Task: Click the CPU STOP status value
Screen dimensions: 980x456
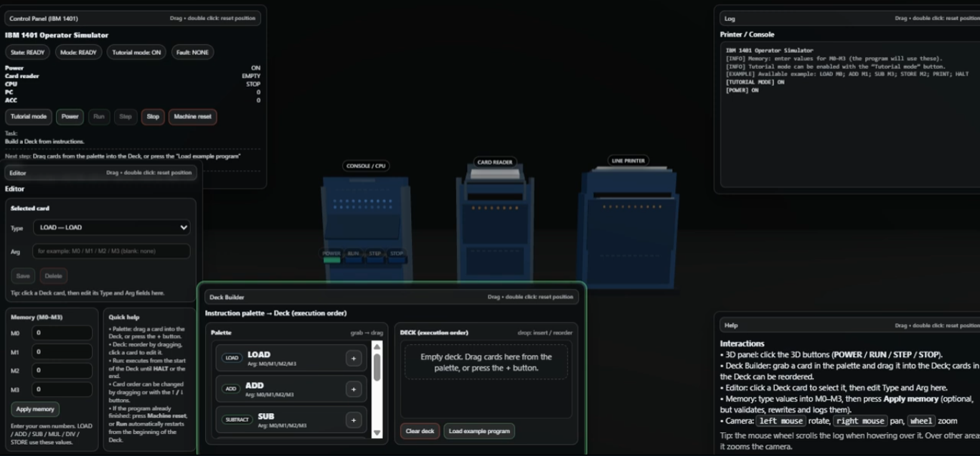Action: coord(253,84)
